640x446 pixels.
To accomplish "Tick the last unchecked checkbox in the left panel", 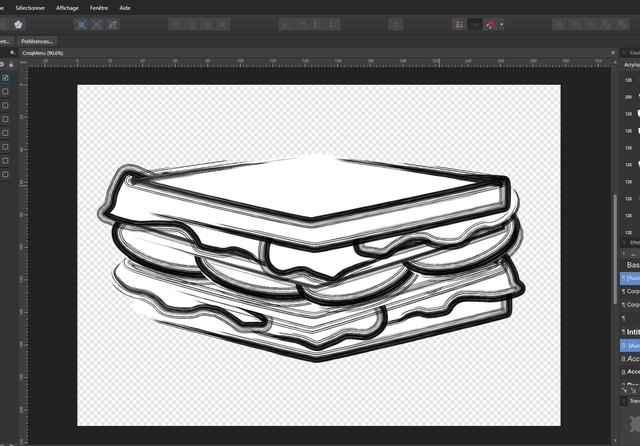I will 5,174.
